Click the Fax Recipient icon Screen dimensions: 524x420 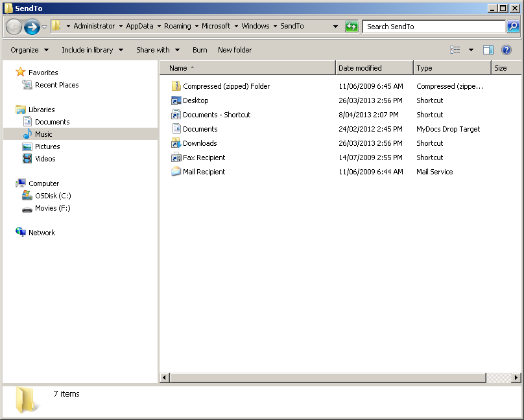(176, 157)
